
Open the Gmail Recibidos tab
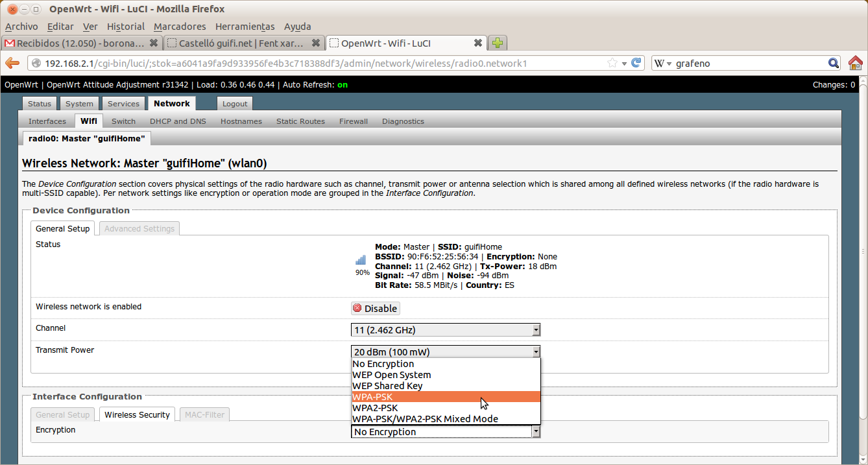pos(75,43)
